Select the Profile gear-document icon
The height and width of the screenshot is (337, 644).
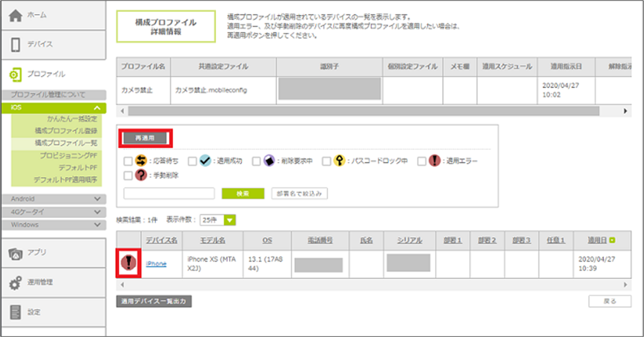16,75
